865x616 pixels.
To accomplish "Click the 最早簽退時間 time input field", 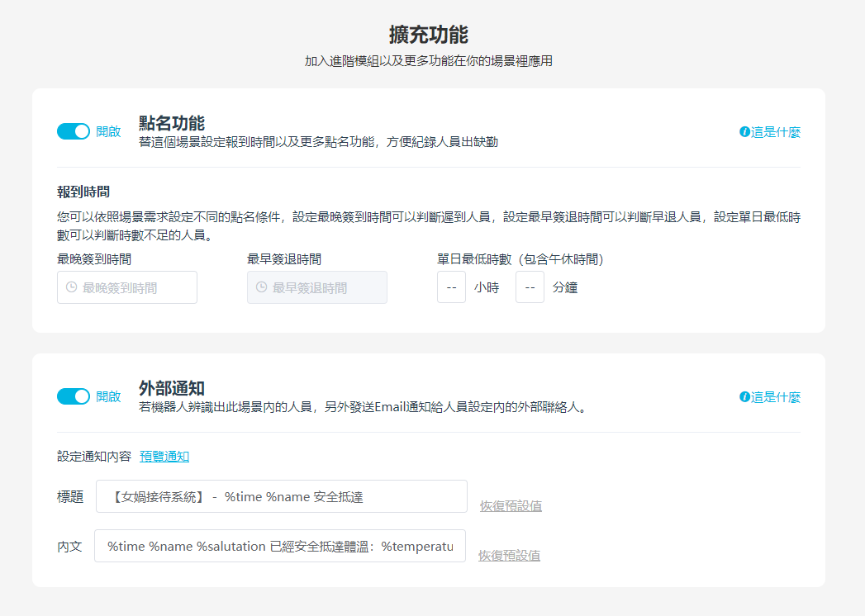I will 317,287.
